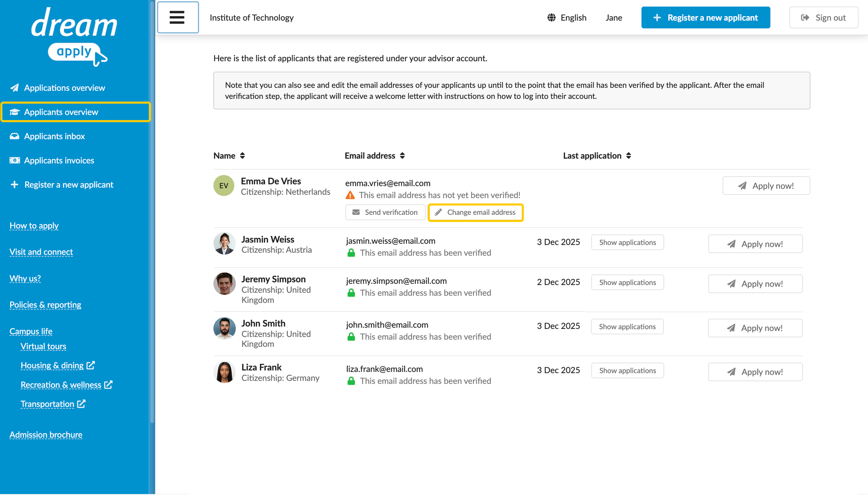Click the Institute of Technology title
Image resolution: width=868 pixels, height=495 pixels.
pyautogui.click(x=252, y=18)
